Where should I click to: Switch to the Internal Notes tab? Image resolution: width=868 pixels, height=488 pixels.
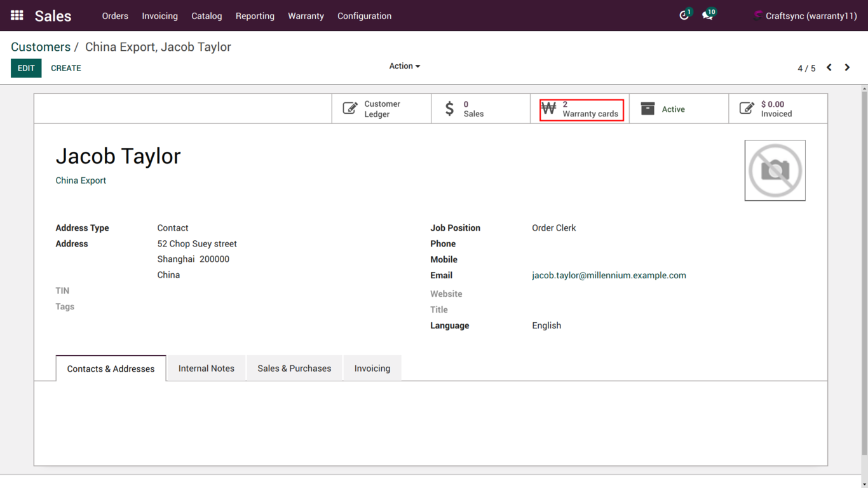206,369
